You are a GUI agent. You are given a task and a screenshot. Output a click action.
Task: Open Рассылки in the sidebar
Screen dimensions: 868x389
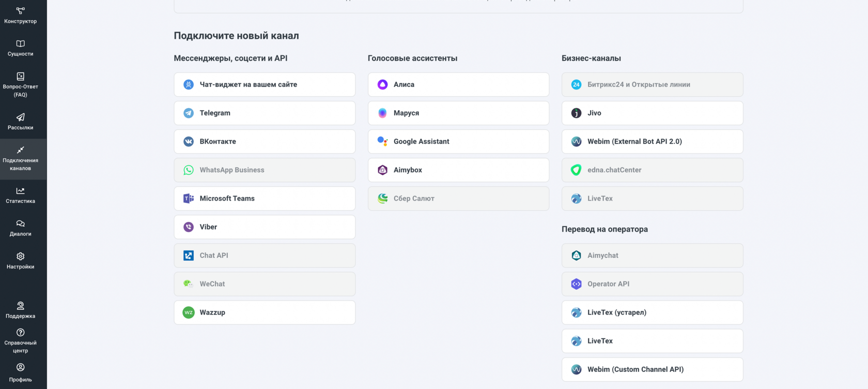pos(21,122)
